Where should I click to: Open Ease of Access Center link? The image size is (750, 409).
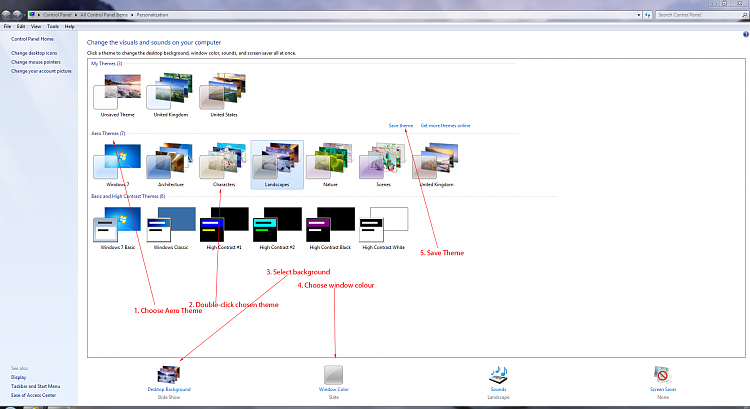tap(33, 395)
